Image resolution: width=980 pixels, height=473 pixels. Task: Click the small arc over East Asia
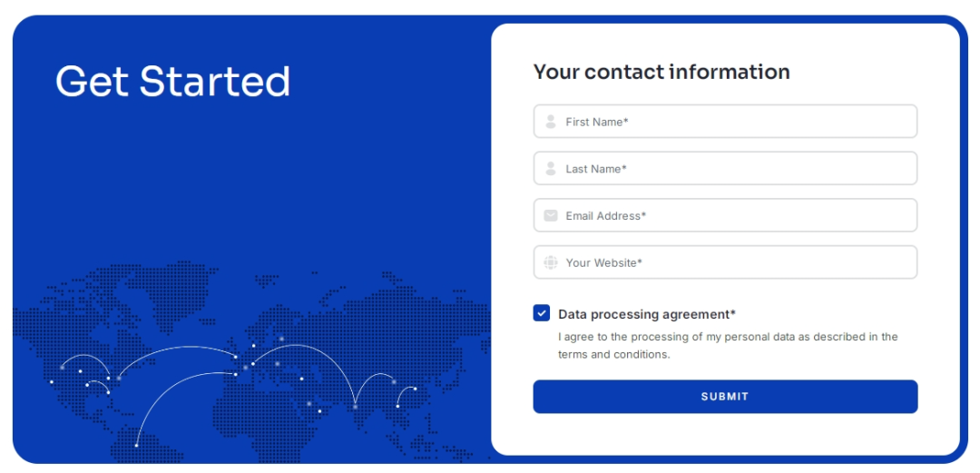405,390
